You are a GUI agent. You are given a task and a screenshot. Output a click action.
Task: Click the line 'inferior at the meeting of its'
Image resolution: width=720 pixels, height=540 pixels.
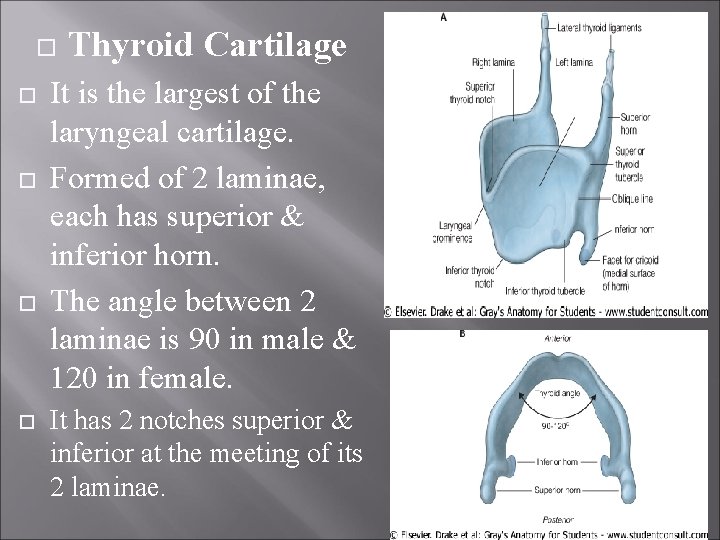pyautogui.click(x=206, y=453)
